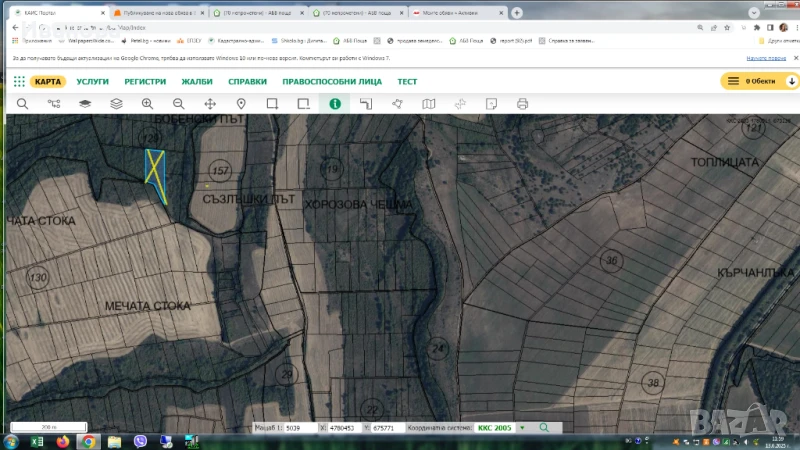Image resolution: width=800 pixels, height=450 pixels.
Task: Open the layers stack tool
Action: pos(116,103)
